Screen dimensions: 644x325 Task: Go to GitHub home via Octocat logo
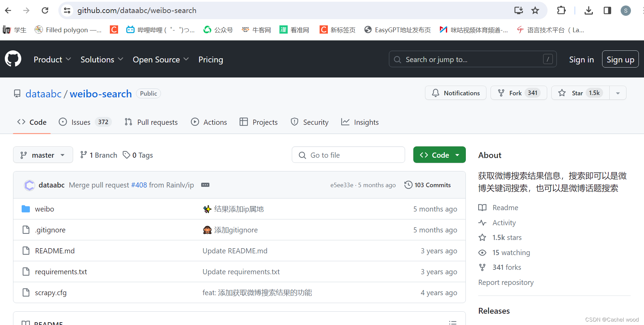(13, 59)
